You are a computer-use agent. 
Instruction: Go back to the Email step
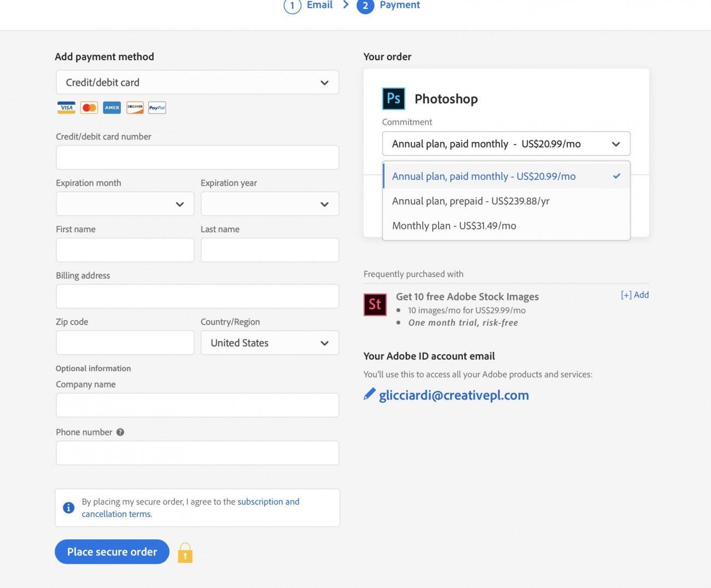coord(319,5)
